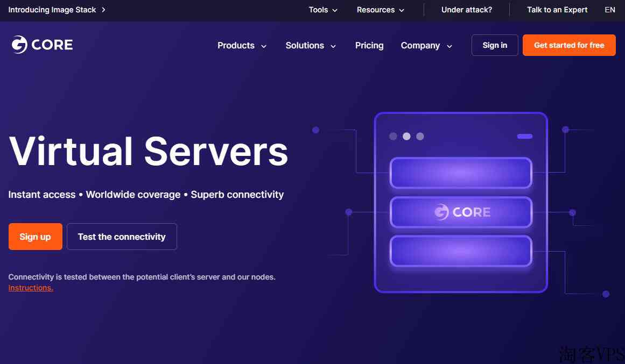
Task: Expand the Resources dropdown chevron
Action: 402,10
